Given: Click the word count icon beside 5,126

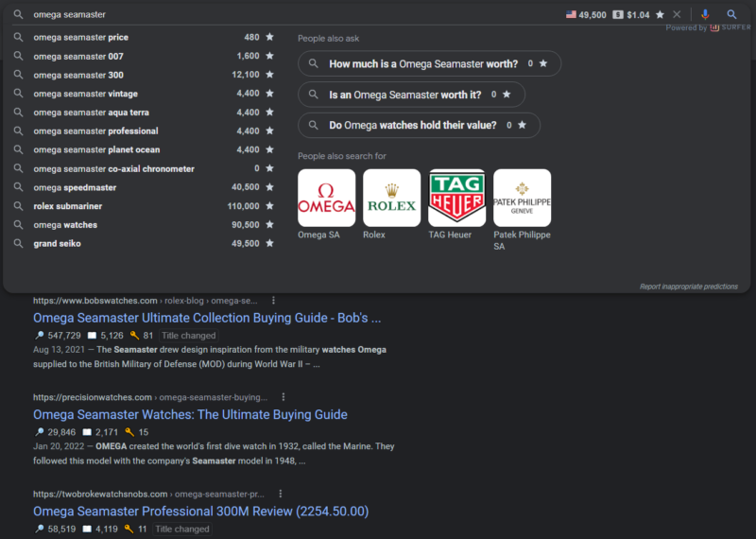Looking at the screenshot, I should (x=92, y=336).
